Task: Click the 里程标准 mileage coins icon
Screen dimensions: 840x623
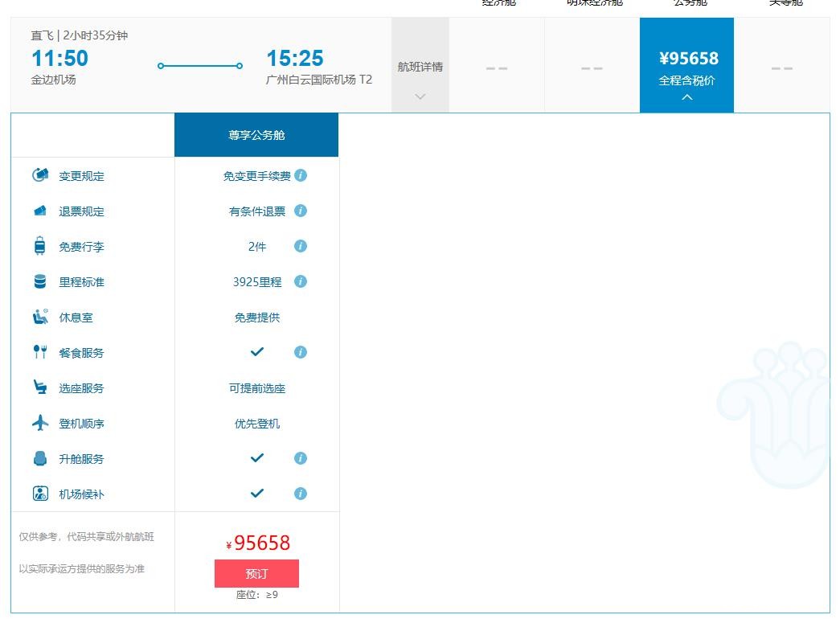Action: (40, 281)
